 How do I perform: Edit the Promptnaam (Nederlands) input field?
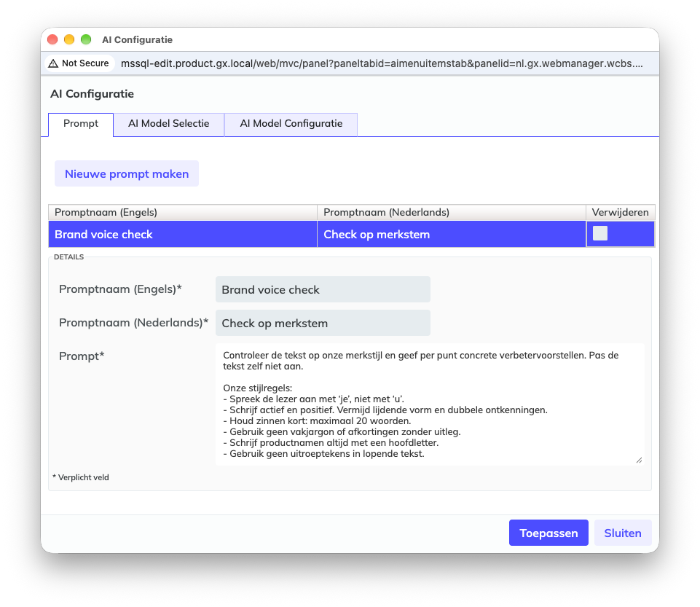tap(323, 323)
